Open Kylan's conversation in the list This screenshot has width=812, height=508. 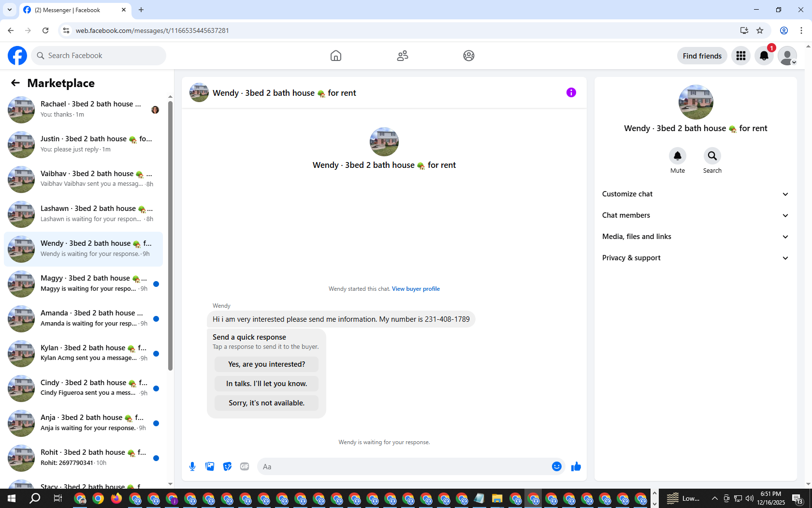[83, 354]
